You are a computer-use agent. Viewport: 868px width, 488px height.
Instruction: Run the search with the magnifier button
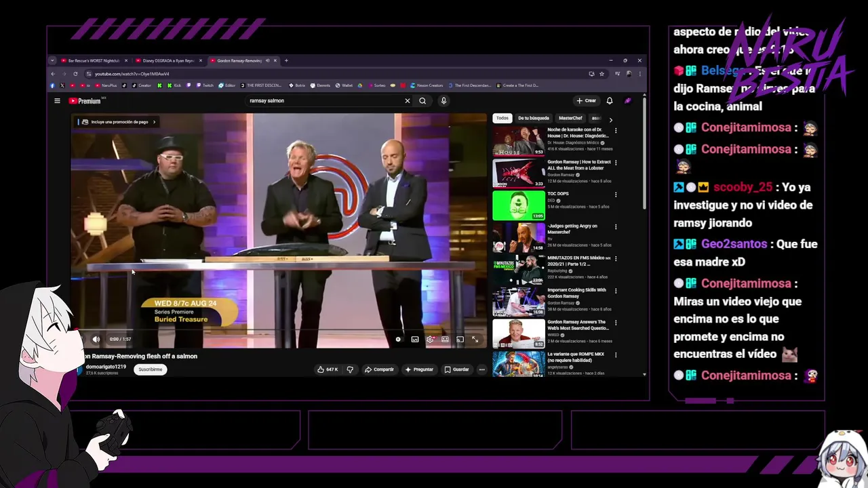point(422,101)
